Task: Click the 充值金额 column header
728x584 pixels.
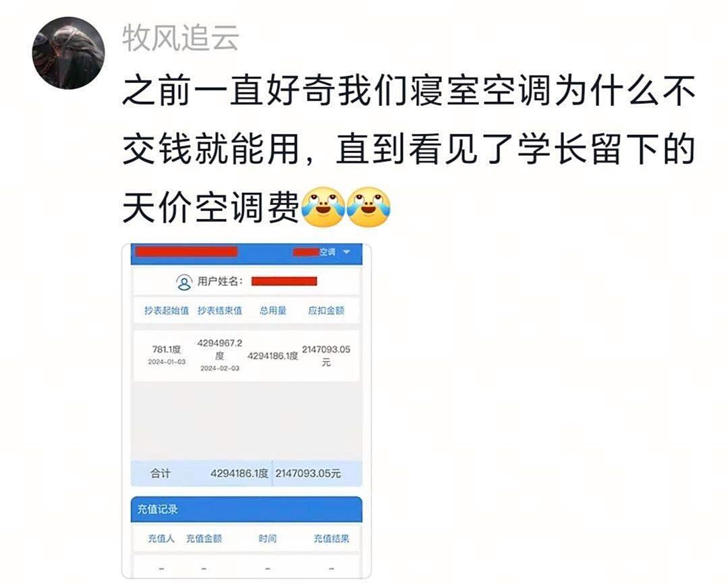Action: pos(204,539)
